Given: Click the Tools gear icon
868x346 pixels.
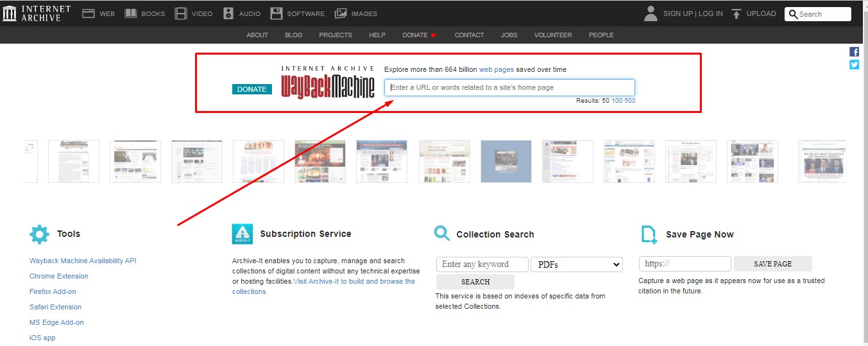Looking at the screenshot, I should pyautogui.click(x=39, y=234).
